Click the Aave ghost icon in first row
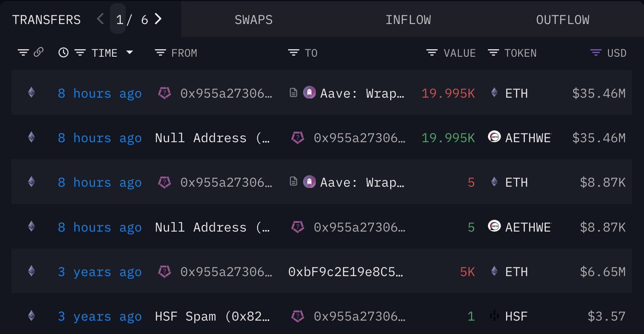Screen dimensions: 644x334 [x=309, y=93]
